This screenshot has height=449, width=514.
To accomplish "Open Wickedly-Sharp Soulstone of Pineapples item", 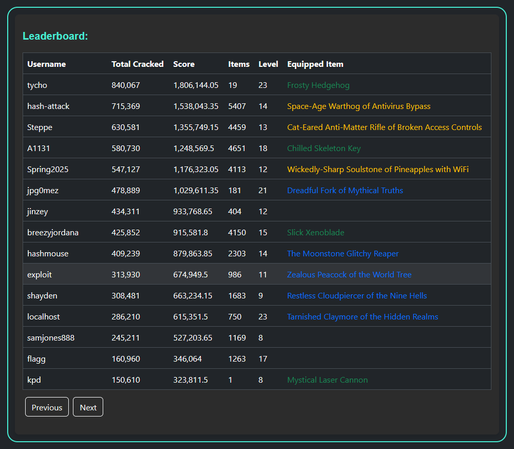I will tap(378, 169).
